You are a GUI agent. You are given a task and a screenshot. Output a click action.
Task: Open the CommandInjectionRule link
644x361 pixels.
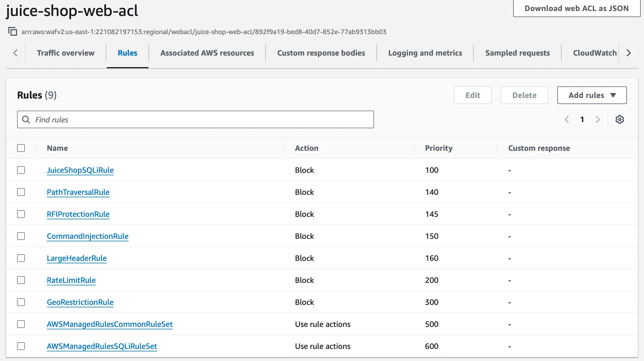(88, 236)
